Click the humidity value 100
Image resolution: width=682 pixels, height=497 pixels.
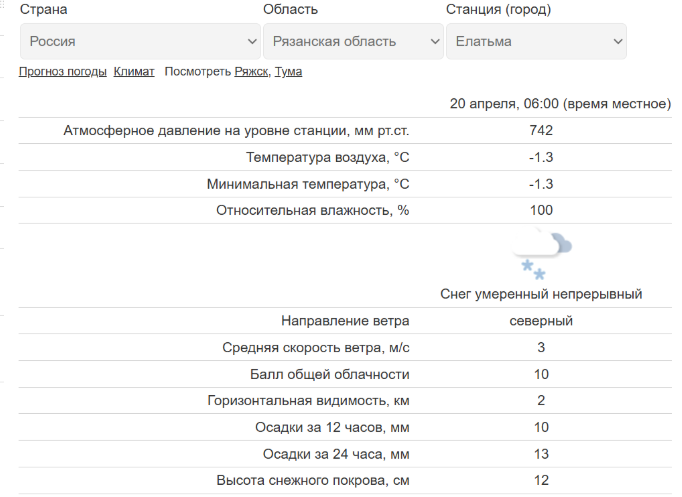click(x=541, y=210)
